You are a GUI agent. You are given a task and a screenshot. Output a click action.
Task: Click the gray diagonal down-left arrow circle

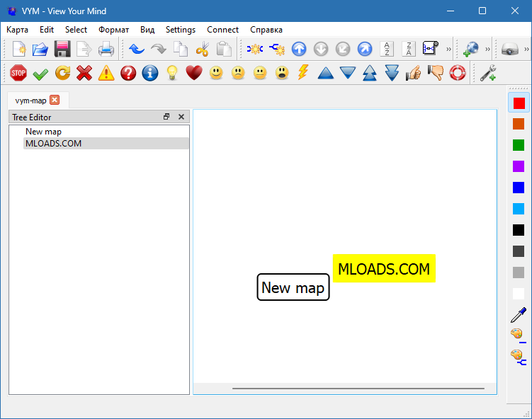[343, 49]
